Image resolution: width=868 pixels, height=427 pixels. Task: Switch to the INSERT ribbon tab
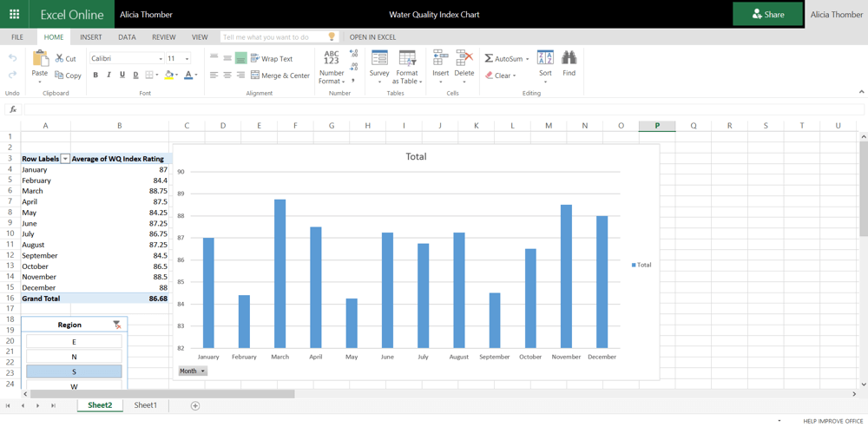(90, 37)
